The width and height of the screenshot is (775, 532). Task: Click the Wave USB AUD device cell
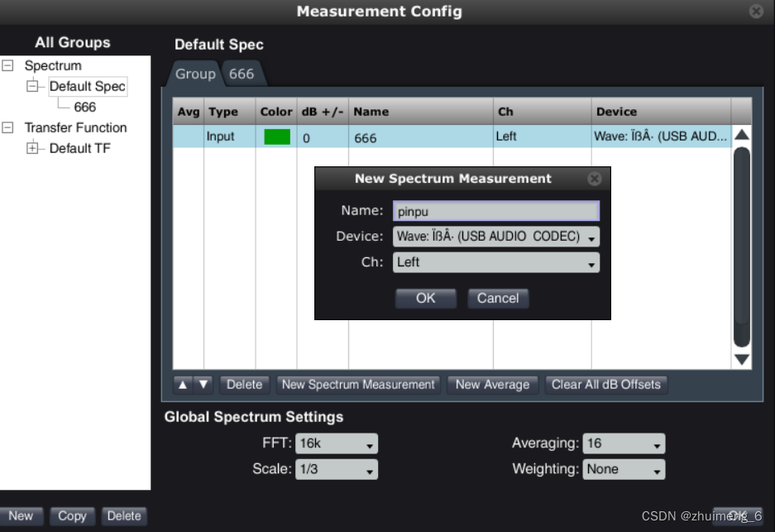[x=662, y=137]
